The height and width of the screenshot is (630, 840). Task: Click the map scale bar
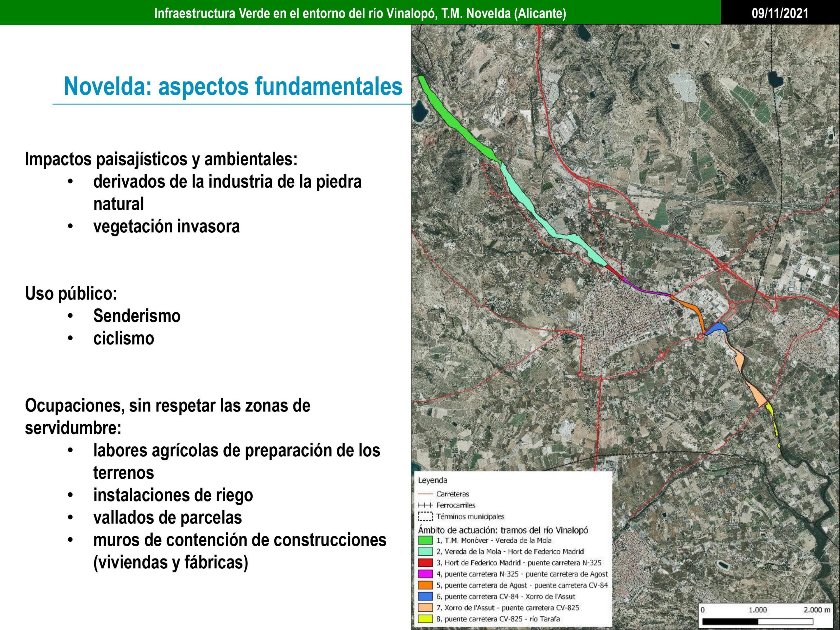[x=757, y=622]
